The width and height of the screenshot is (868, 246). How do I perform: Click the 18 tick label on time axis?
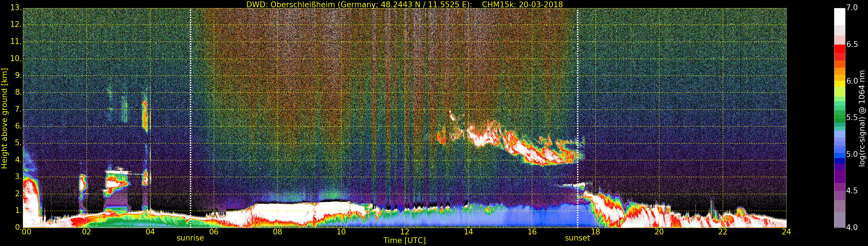[x=595, y=232]
